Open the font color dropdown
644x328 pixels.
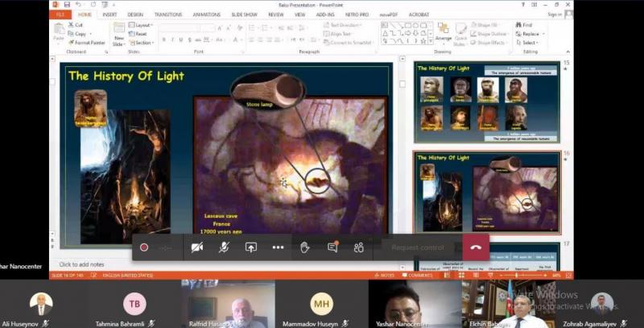click(x=237, y=39)
